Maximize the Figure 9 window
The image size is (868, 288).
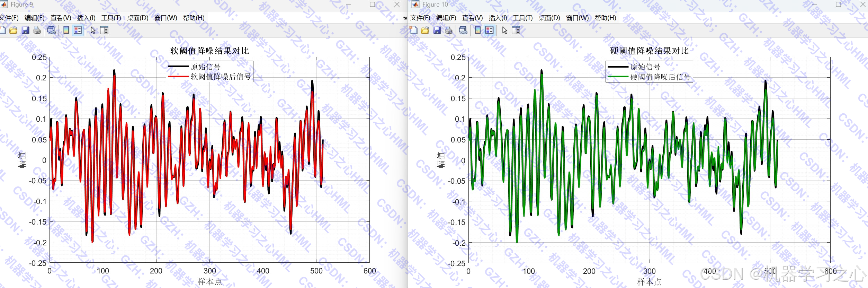pyautogui.click(x=373, y=5)
